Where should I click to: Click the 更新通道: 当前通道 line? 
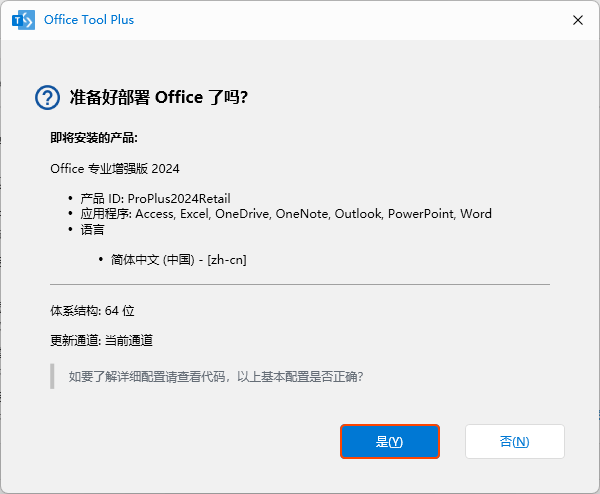point(101,341)
